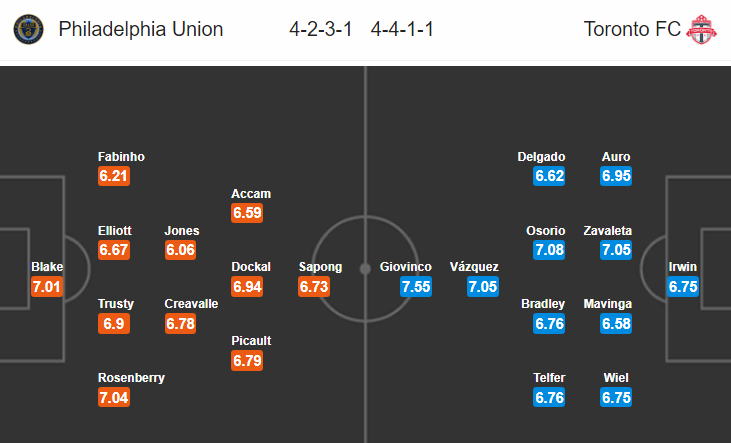The height and width of the screenshot is (443, 731).
Task: Select Jones's 6.06 rating badge
Action: [x=180, y=249]
